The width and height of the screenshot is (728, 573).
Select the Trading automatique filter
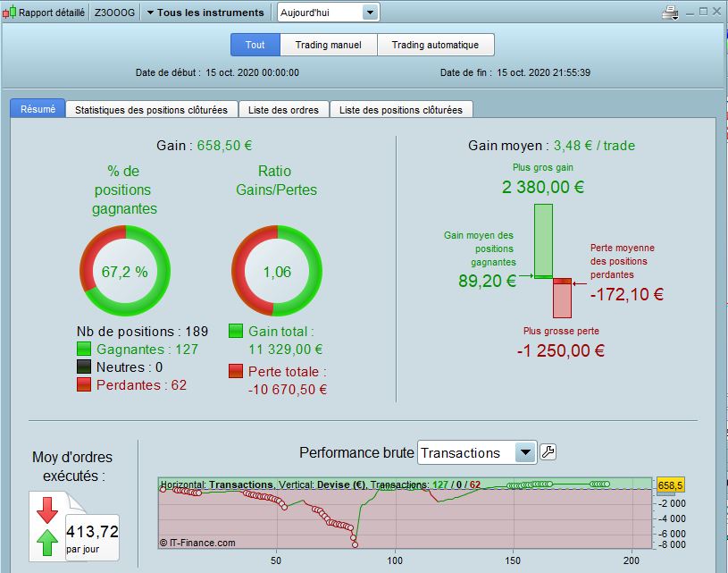[x=436, y=45]
